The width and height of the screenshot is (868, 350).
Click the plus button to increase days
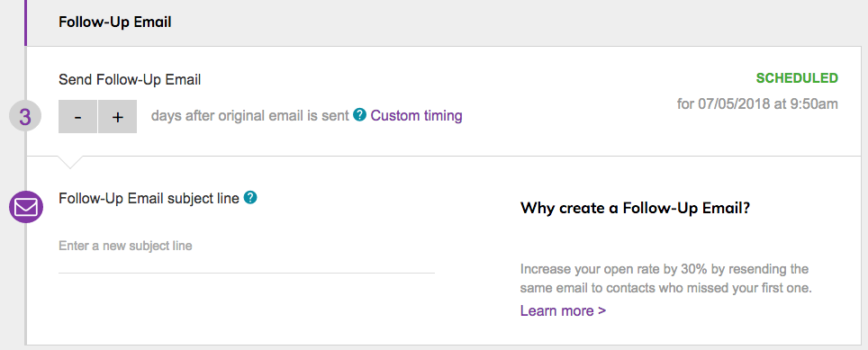[x=117, y=117]
